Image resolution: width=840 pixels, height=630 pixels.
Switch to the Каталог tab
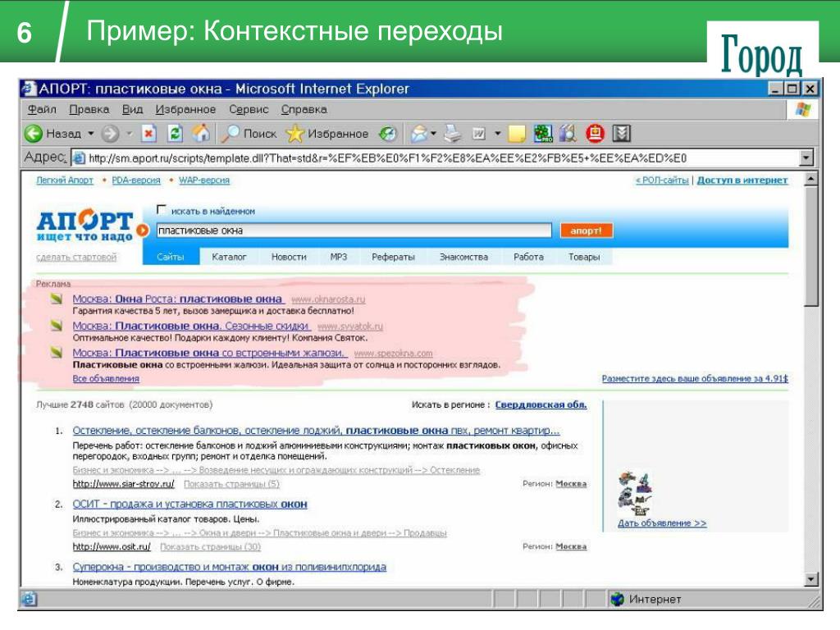[229, 257]
